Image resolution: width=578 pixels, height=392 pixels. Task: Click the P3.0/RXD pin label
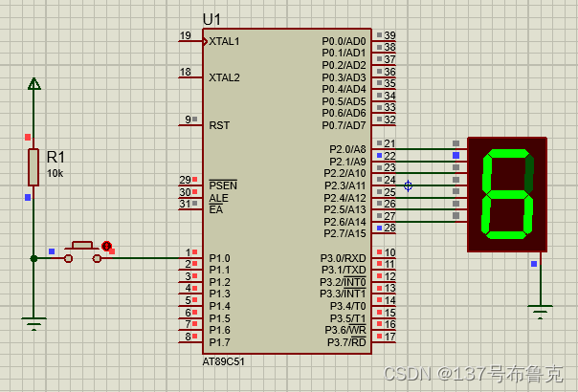344,258
